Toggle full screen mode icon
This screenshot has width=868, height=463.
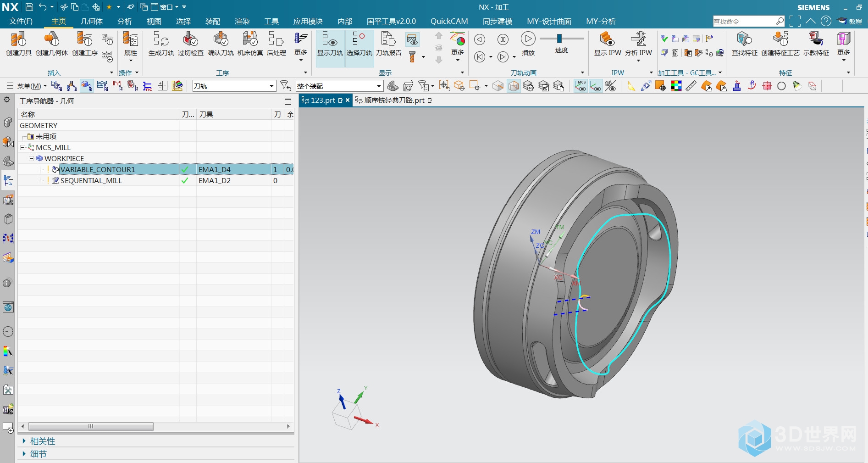coord(796,21)
